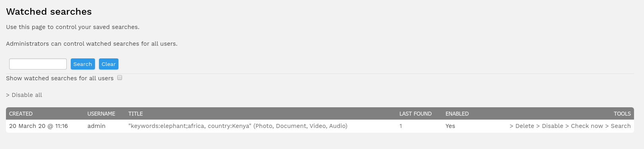Sort by the USERNAME column header
This screenshot has width=644, height=149.
(x=101, y=114)
